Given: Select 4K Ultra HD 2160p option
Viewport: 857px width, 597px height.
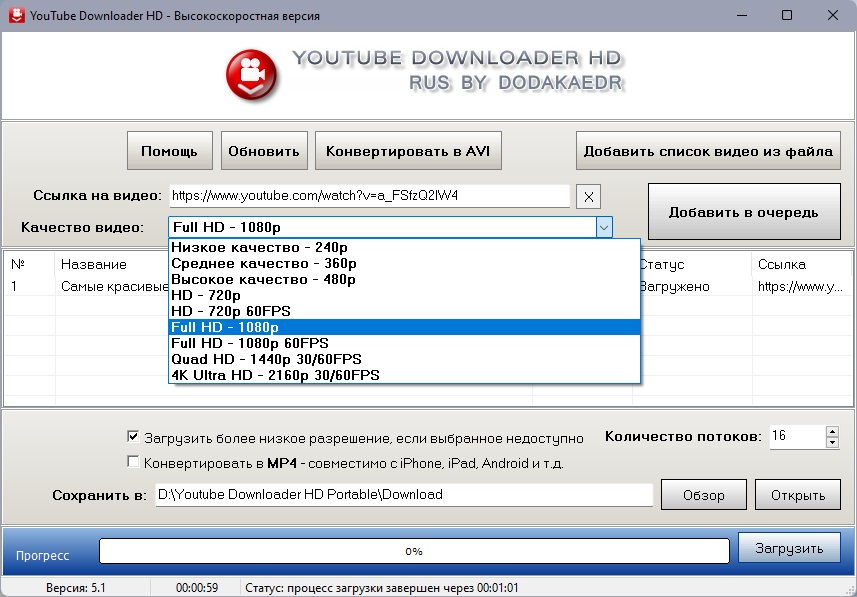Looking at the screenshot, I should (275, 375).
